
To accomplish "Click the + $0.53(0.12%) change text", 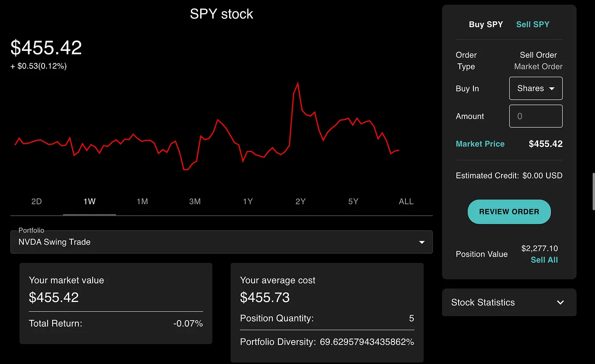I will click(39, 66).
